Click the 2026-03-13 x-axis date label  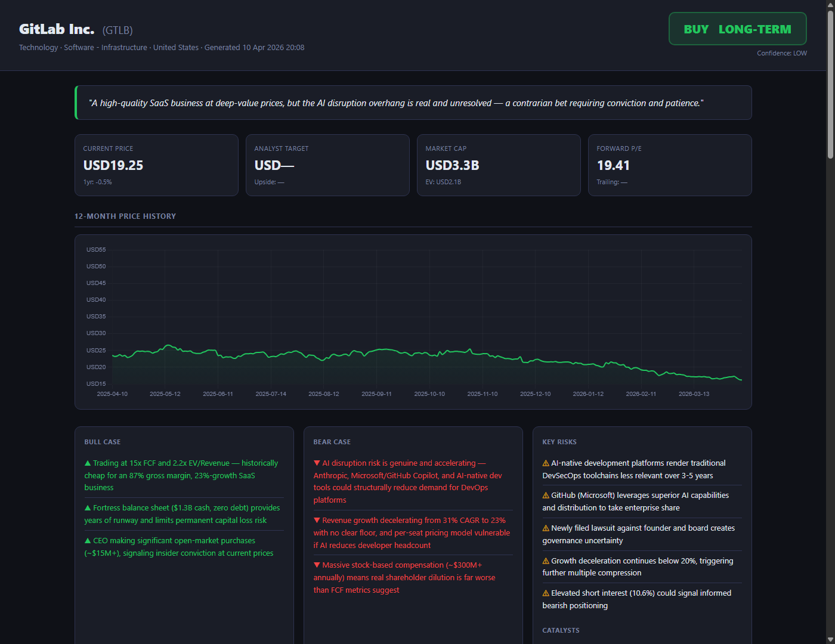pos(694,394)
